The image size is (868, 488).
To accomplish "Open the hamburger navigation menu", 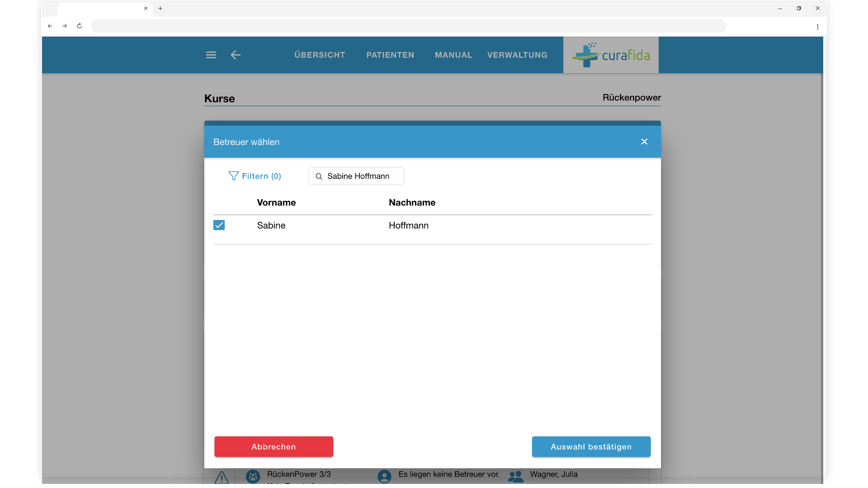I will 211,55.
